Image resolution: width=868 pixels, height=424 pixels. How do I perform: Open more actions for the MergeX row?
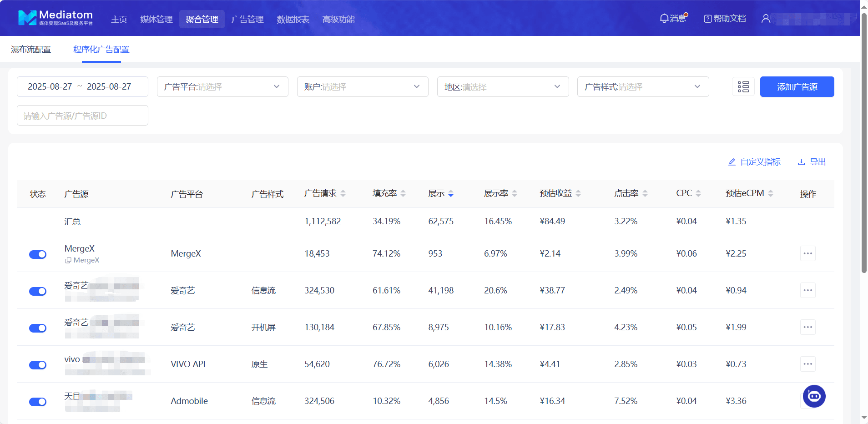pyautogui.click(x=807, y=253)
